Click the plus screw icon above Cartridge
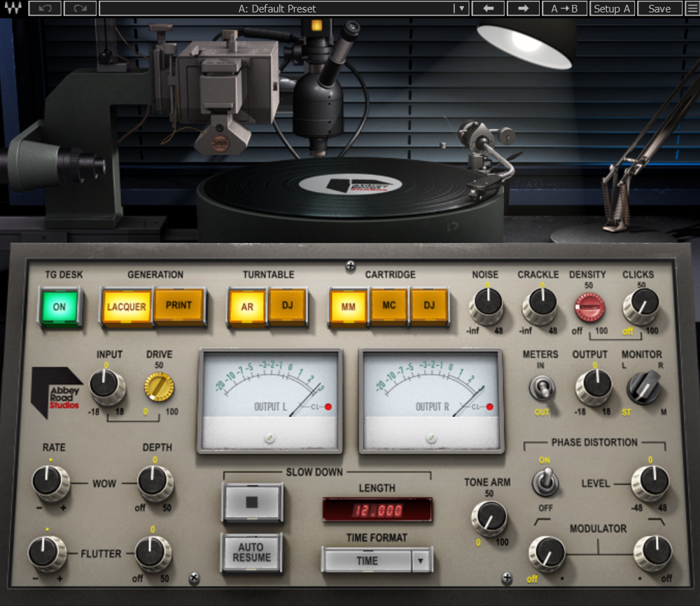The height and width of the screenshot is (606, 700). (351, 267)
